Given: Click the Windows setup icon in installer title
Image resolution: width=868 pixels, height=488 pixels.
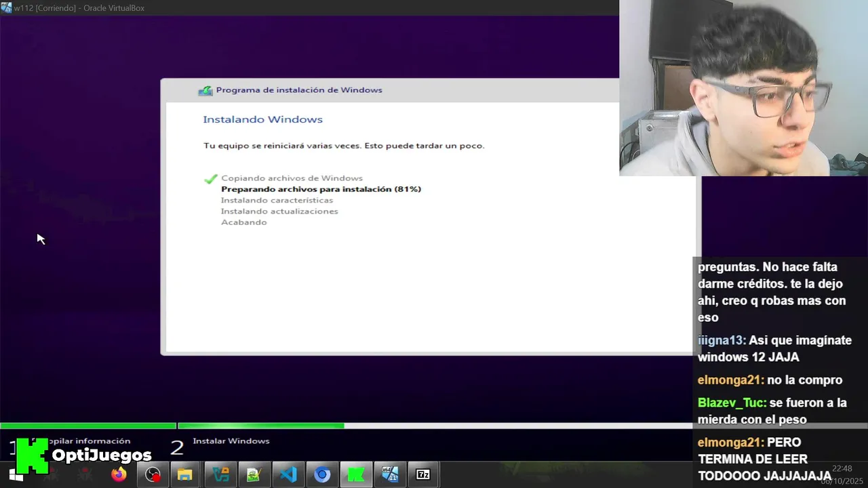Looking at the screenshot, I should (205, 90).
